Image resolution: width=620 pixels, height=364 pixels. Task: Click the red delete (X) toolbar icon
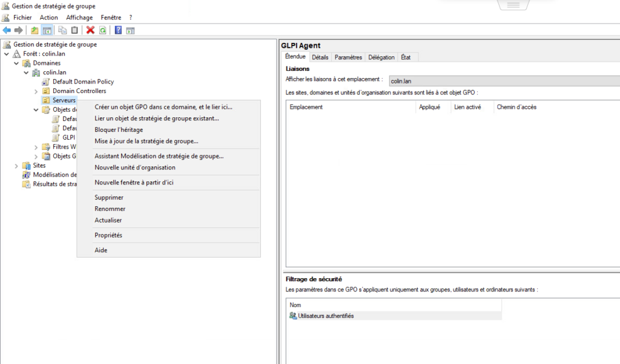[89, 30]
